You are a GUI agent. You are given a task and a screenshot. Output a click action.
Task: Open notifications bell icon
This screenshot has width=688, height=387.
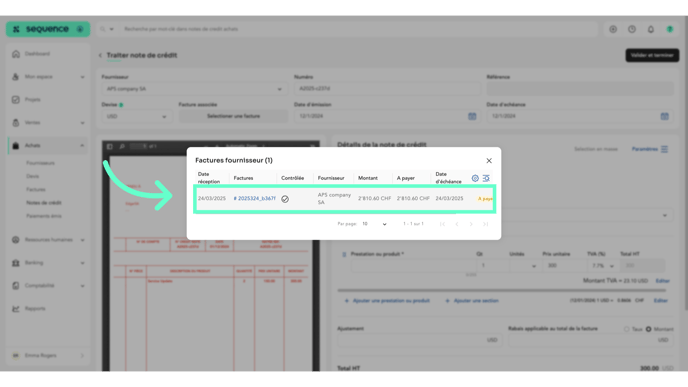651,29
